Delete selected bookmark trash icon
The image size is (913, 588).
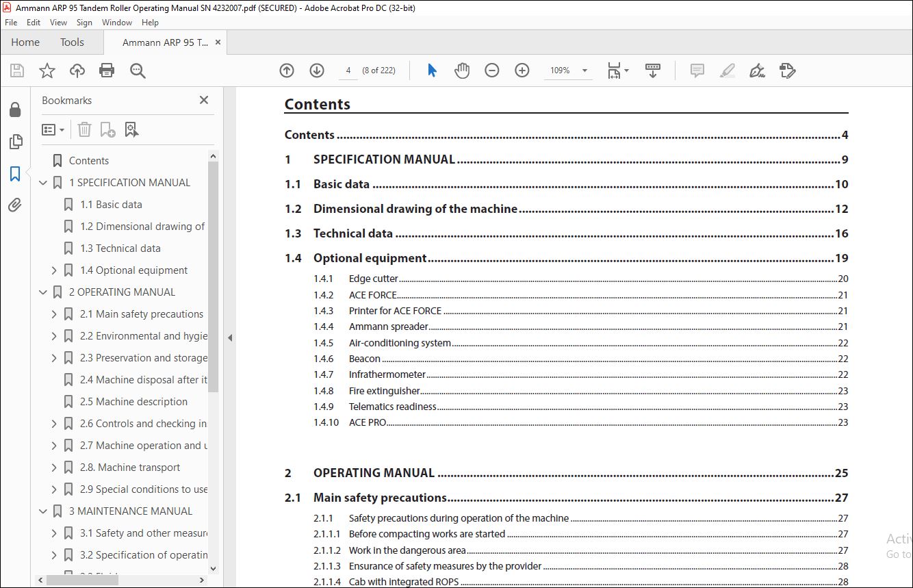click(84, 129)
